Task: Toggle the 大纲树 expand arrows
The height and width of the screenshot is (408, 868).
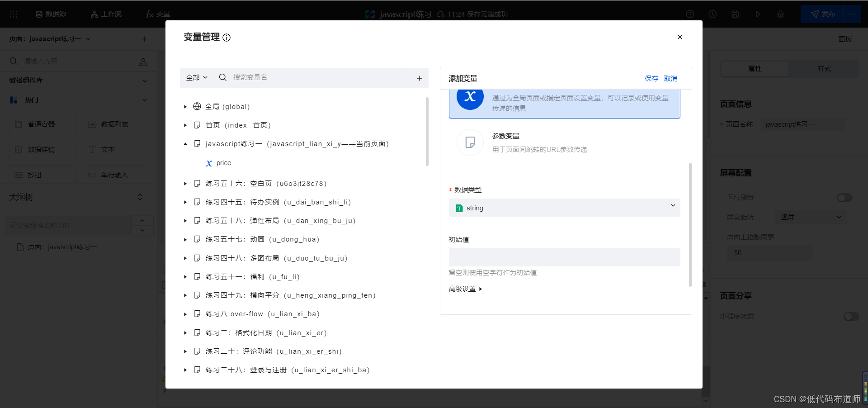Action: point(140,197)
